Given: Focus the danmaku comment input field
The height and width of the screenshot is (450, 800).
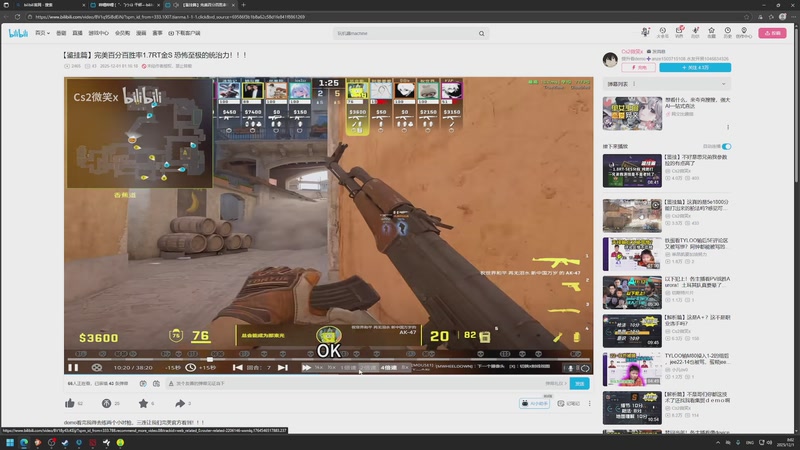Looking at the screenshot, I should point(355,383).
